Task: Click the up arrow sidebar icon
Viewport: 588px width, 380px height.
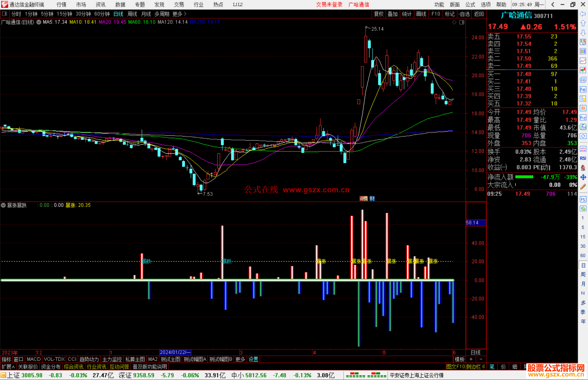Action: point(583,23)
